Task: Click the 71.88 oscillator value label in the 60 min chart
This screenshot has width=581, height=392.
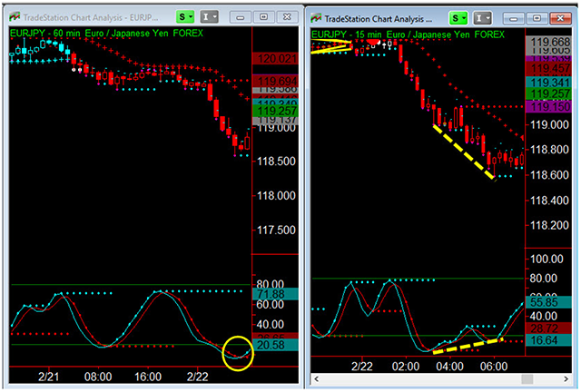Action: click(x=275, y=294)
